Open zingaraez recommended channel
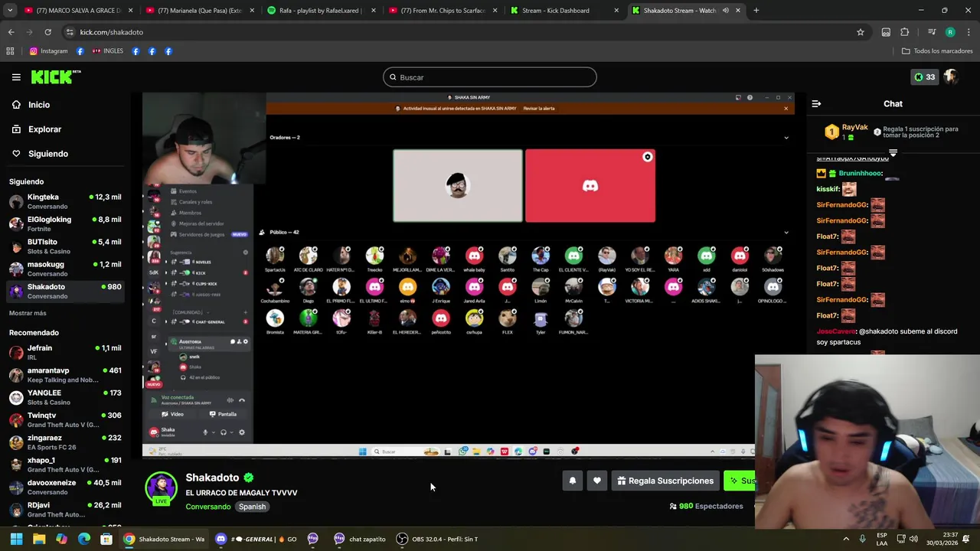 (x=64, y=442)
